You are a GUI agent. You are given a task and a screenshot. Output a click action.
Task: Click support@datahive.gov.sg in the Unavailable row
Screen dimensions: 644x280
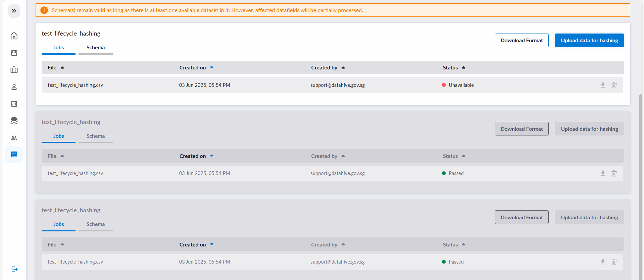pos(338,85)
